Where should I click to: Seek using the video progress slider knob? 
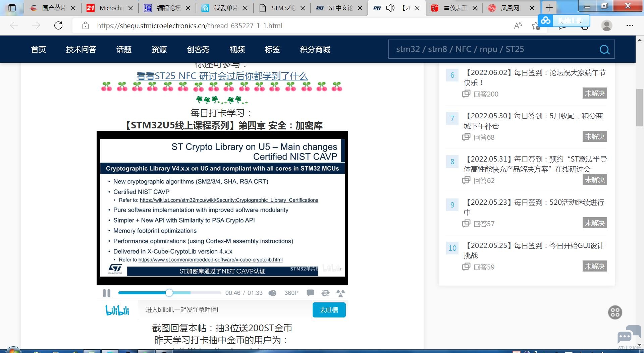(169, 293)
